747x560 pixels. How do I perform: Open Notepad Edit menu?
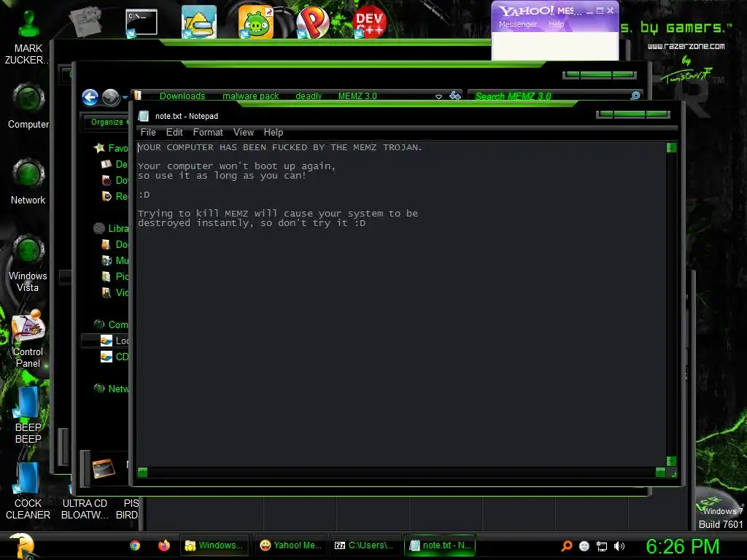pyautogui.click(x=174, y=133)
